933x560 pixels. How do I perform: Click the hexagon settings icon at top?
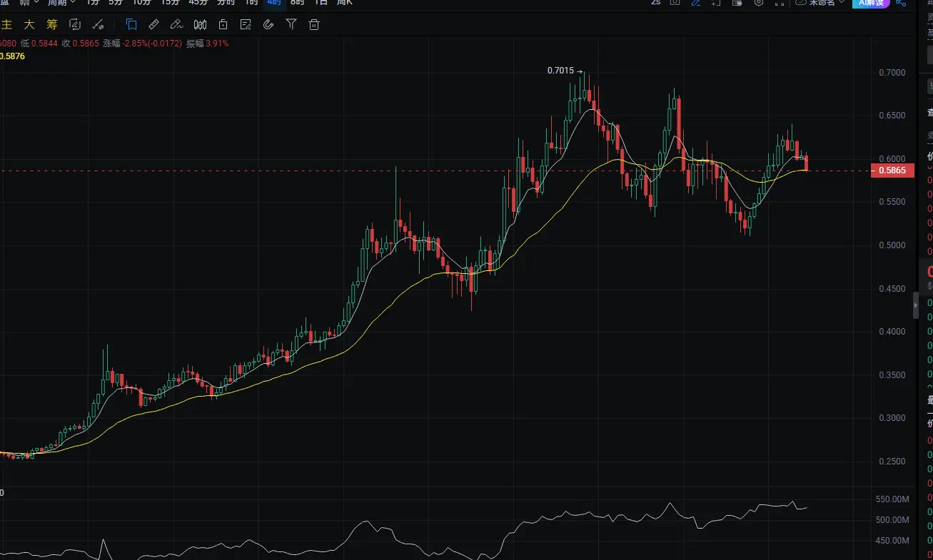click(759, 2)
